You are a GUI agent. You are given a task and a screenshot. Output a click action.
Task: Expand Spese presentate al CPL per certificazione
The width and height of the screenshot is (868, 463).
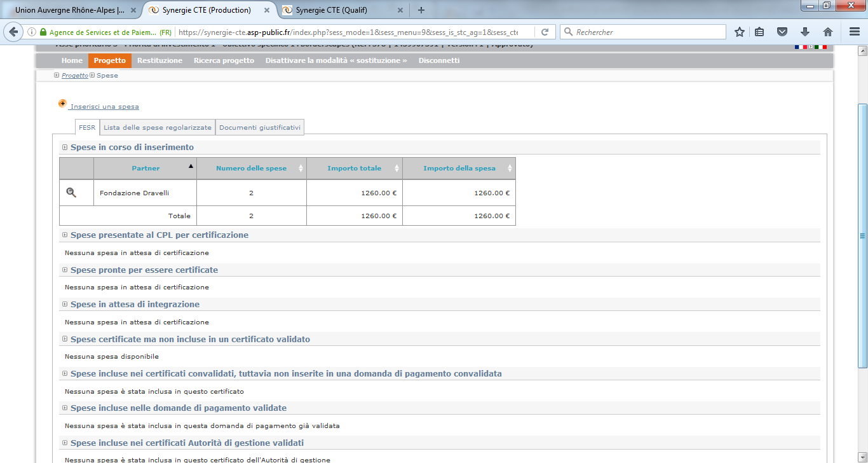tap(65, 235)
